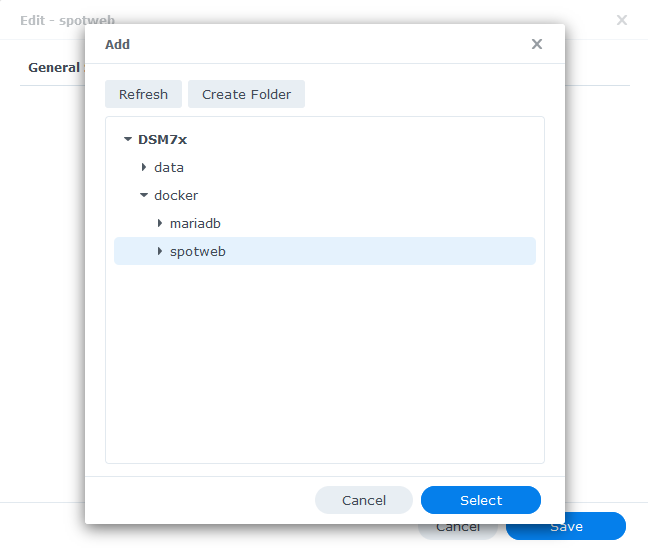This screenshot has width=648, height=548.
Task: Select the DSM7x root entry
Action: [x=162, y=140]
